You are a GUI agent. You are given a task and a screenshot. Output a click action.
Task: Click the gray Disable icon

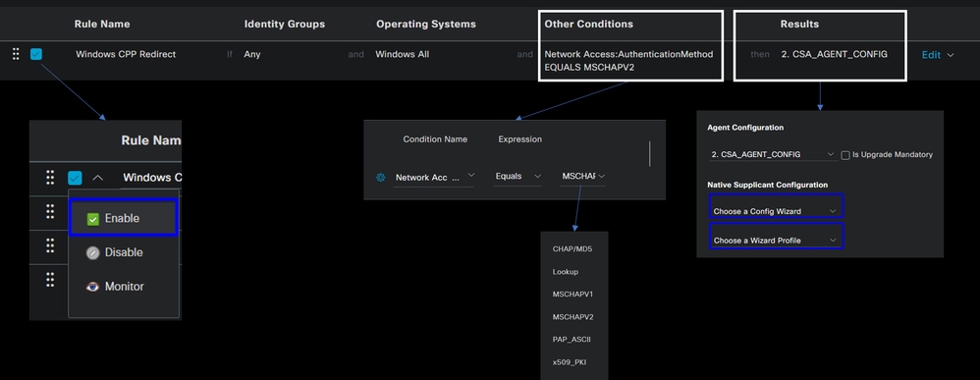(x=93, y=253)
